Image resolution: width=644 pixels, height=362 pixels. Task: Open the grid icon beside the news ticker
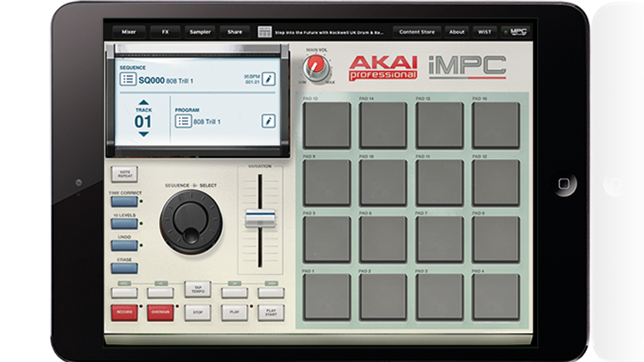(x=264, y=32)
